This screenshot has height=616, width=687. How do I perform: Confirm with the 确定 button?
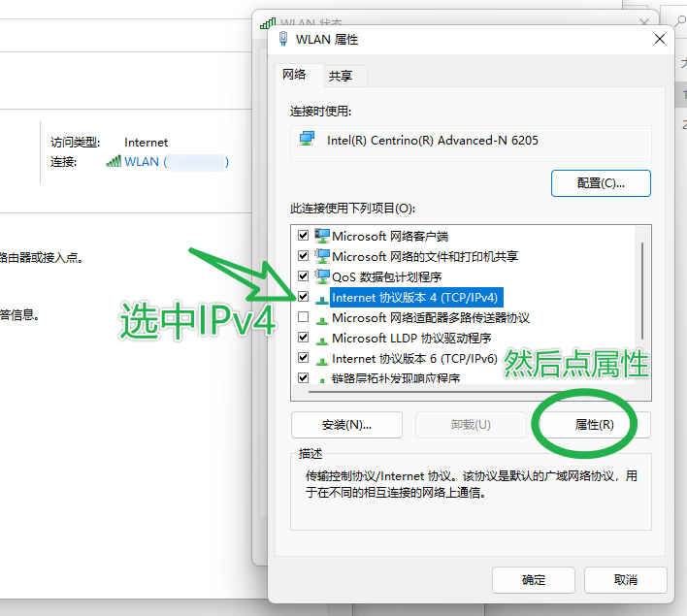(x=534, y=580)
